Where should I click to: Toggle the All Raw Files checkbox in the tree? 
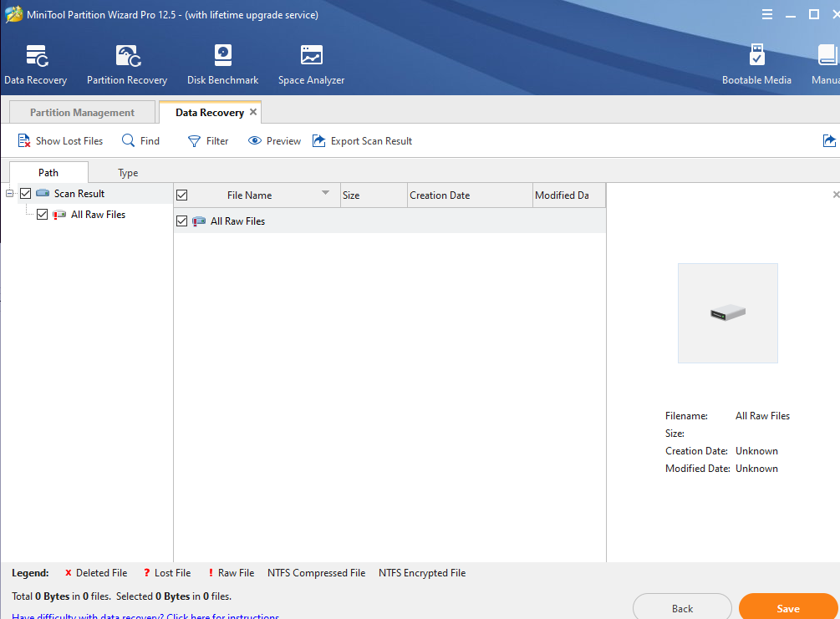pos(43,215)
